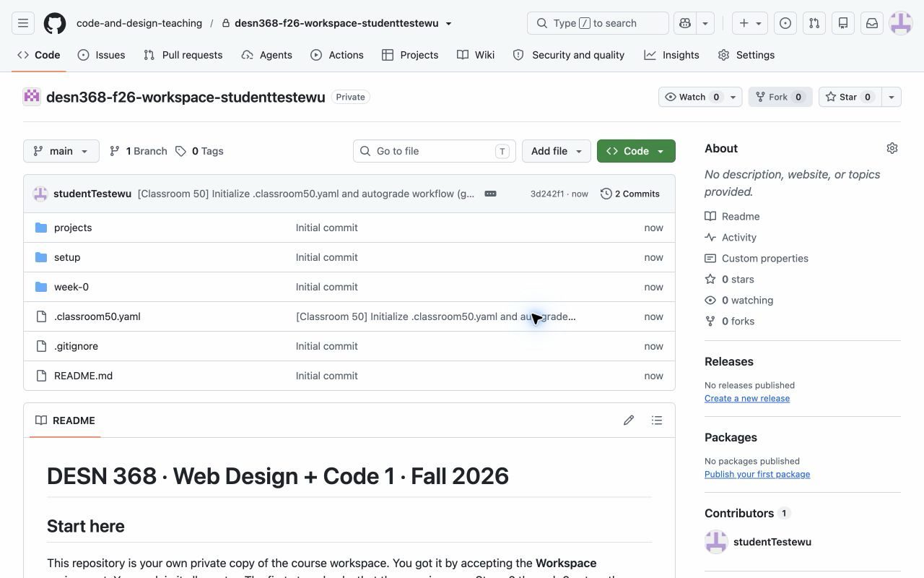Open notifications inbox icon
924x578 pixels.
(x=872, y=23)
